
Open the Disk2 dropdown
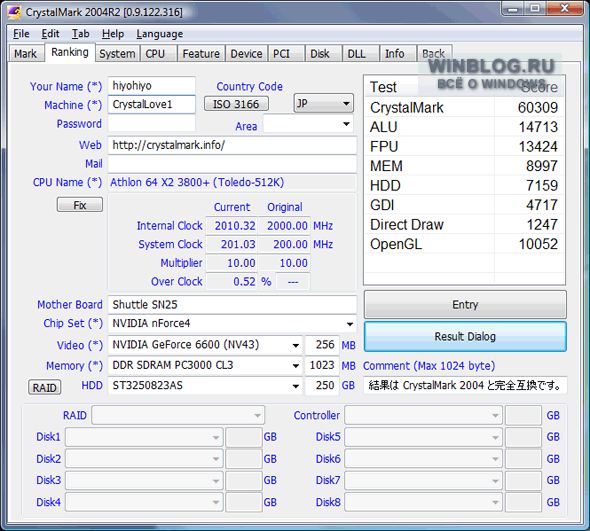pos(144,459)
